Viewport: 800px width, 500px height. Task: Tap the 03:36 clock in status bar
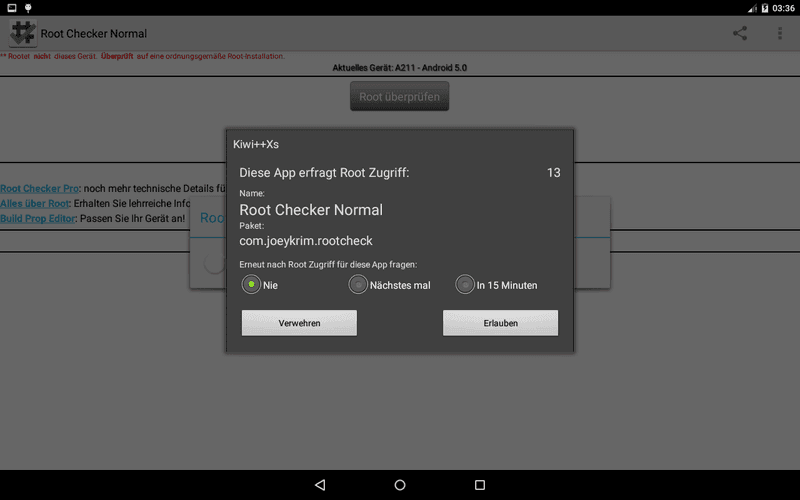coord(783,8)
